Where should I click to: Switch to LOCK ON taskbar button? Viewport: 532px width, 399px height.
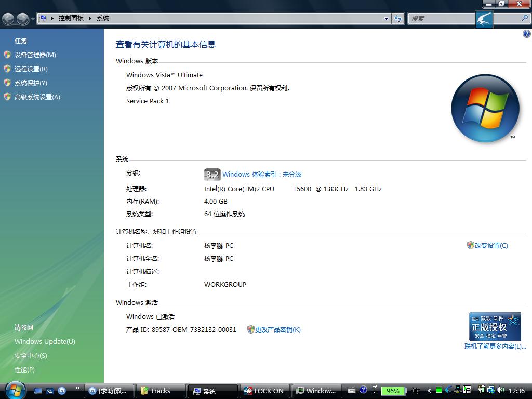click(x=264, y=391)
